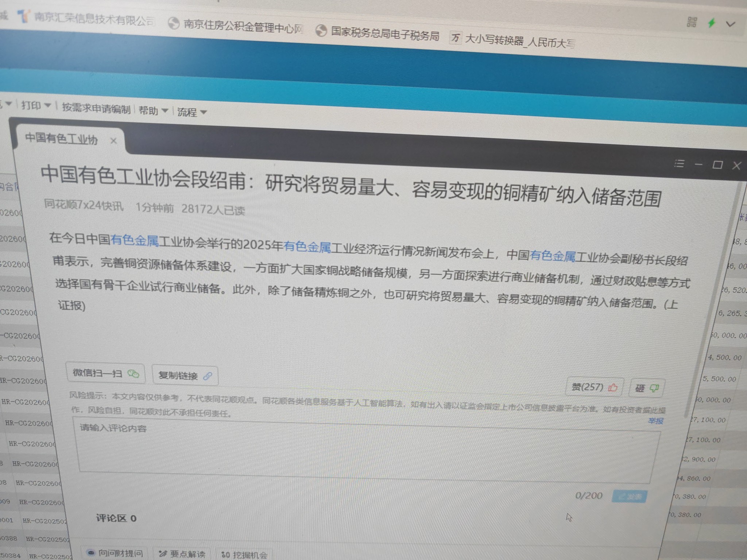Image resolution: width=747 pixels, height=560 pixels.
Task: Click the 砸 thumbs-down dislike button
Action: point(647,388)
